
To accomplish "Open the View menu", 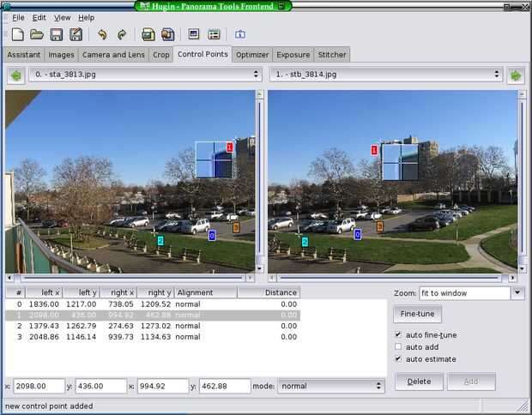I will (x=63, y=18).
